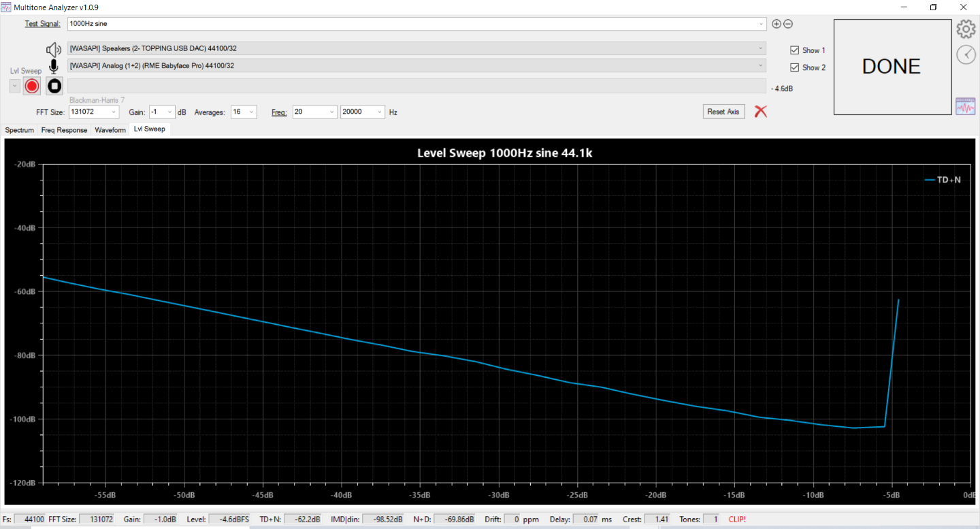Open the Averages 16 dropdown

(x=251, y=112)
